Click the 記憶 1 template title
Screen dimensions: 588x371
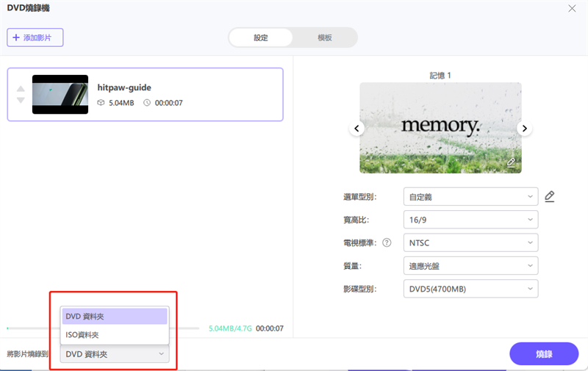(x=440, y=76)
